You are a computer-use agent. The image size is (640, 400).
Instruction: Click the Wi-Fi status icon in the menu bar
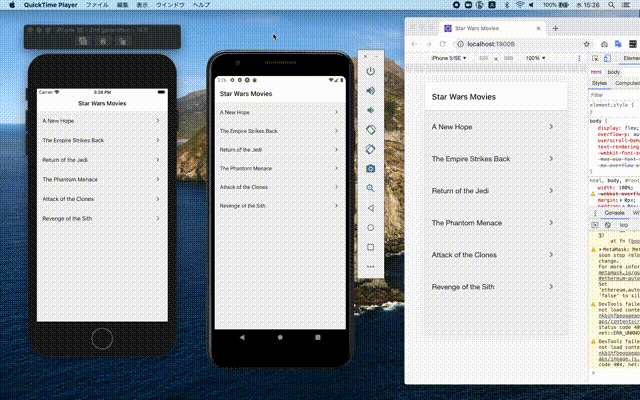coord(520,5)
